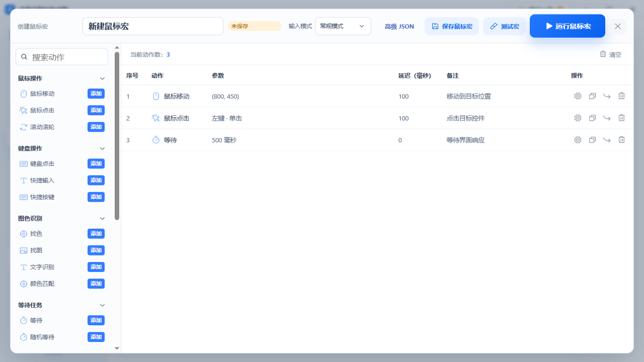Add 滚动滚轮 action

pyautogui.click(x=96, y=127)
